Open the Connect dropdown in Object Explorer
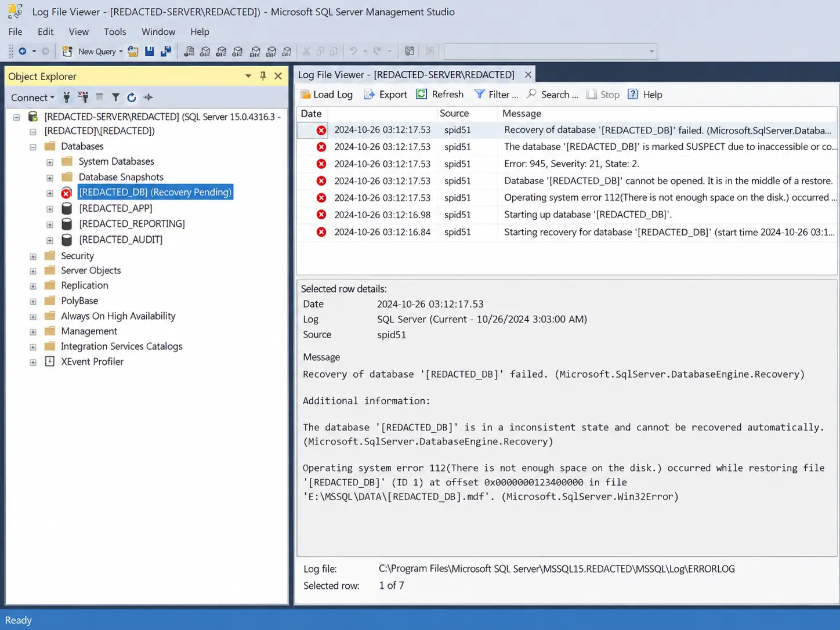This screenshot has width=840, height=630. coord(32,97)
